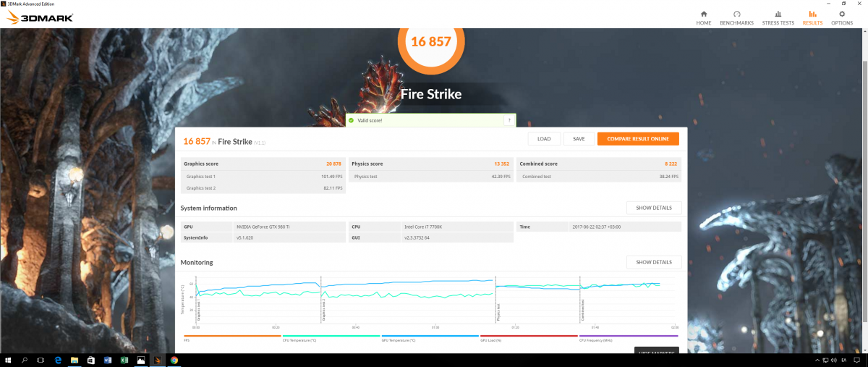This screenshot has width=868, height=367.
Task: Click the Combined test 38.24 FPS row
Action: click(599, 177)
